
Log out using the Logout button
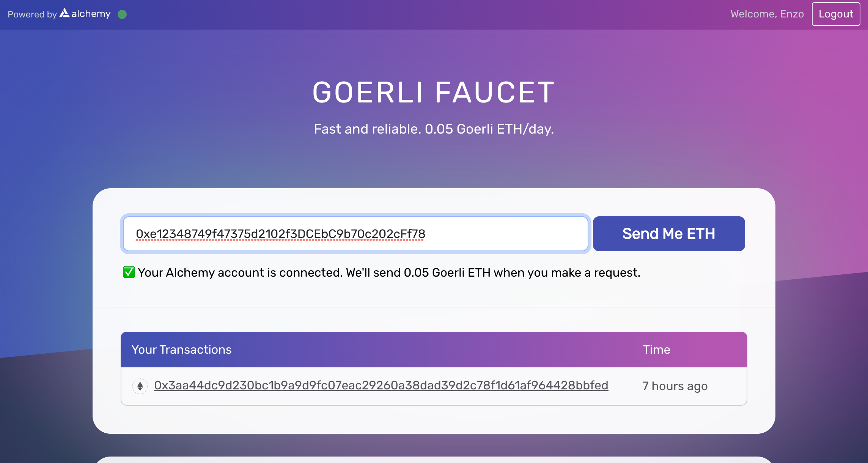836,14
